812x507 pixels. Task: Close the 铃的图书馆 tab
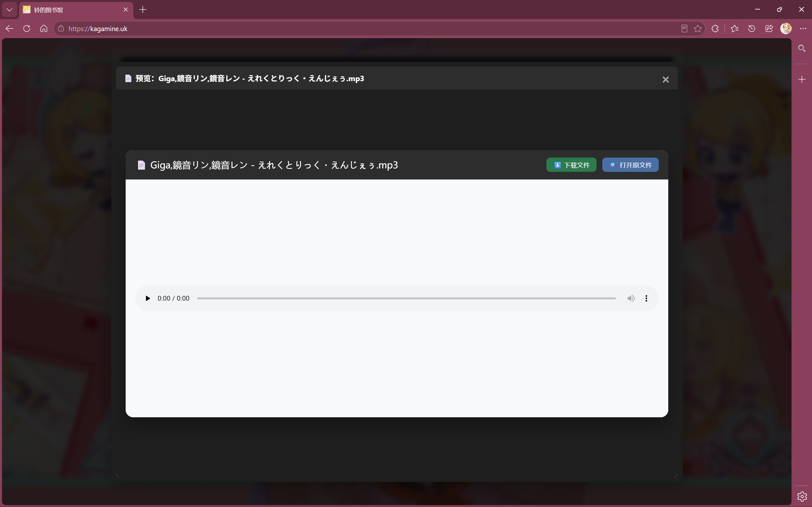(x=125, y=10)
